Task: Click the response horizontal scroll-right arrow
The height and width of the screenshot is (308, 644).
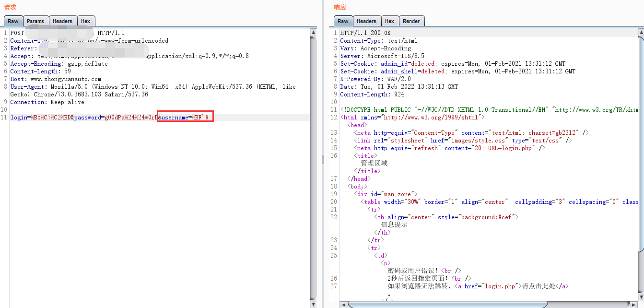Action: point(633,305)
